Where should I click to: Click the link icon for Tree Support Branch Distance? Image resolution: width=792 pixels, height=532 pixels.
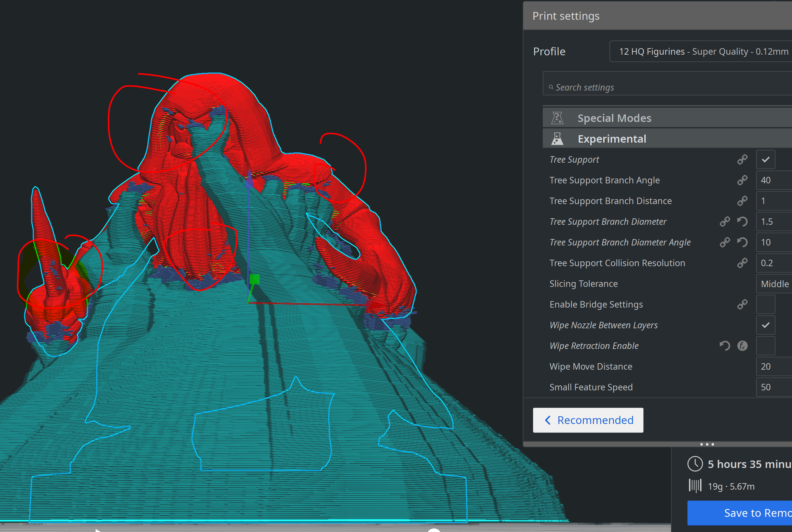click(742, 201)
